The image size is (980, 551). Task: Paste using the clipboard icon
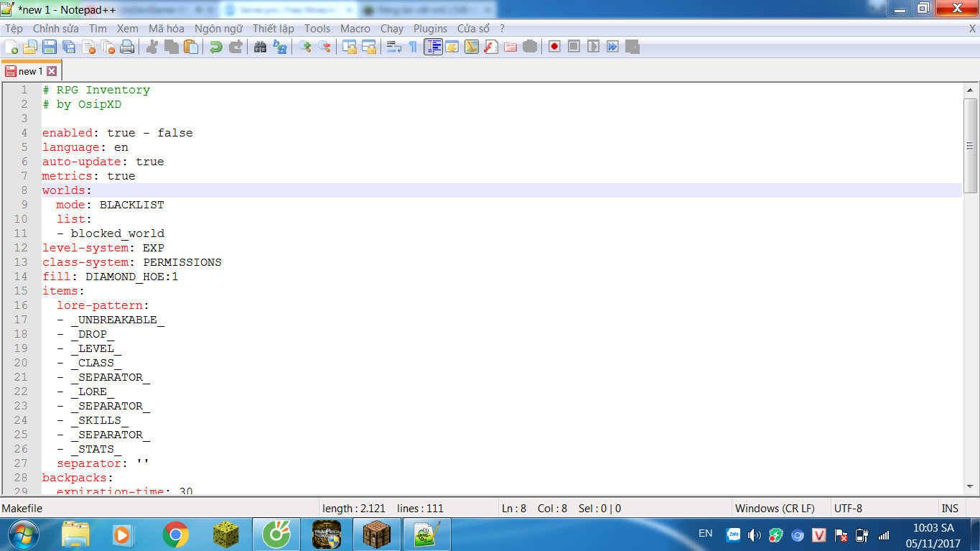(x=191, y=47)
